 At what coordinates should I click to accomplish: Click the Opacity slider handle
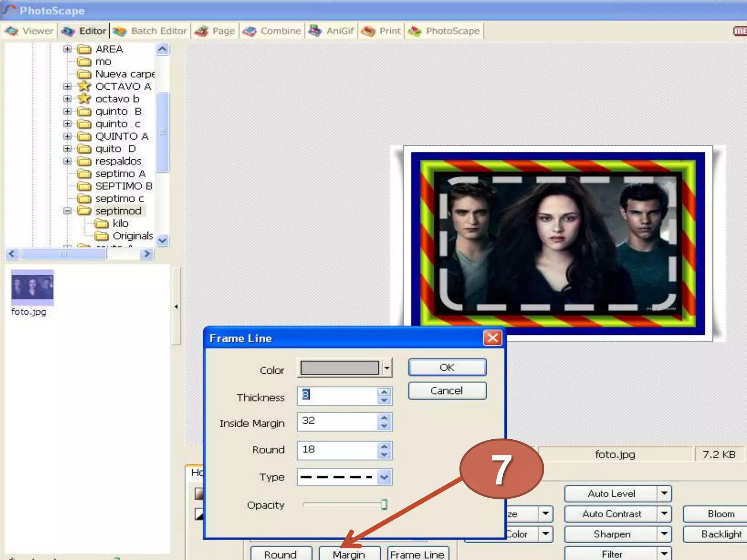[384, 505]
